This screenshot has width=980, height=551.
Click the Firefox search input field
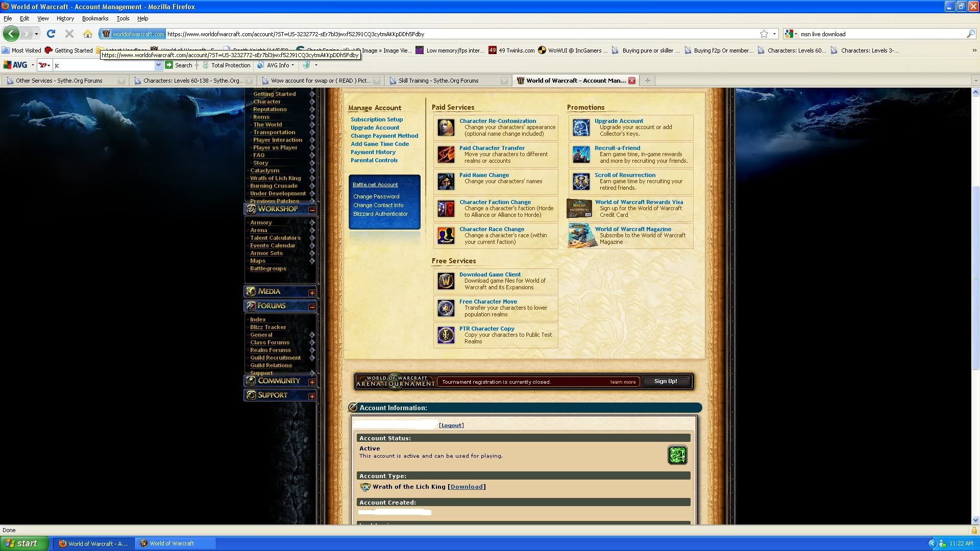tap(882, 34)
